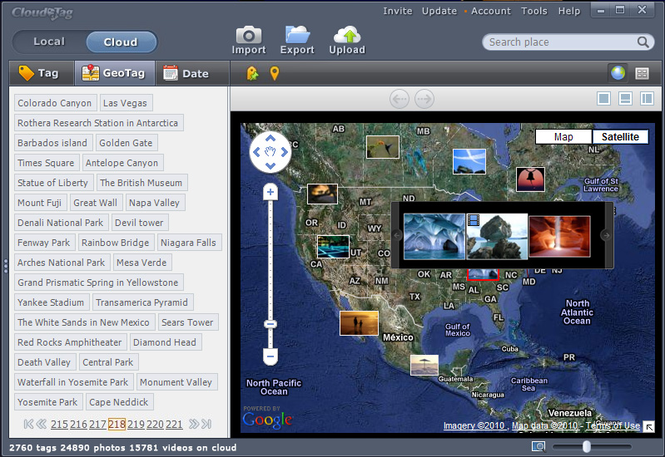Open the Help menu

569,11
